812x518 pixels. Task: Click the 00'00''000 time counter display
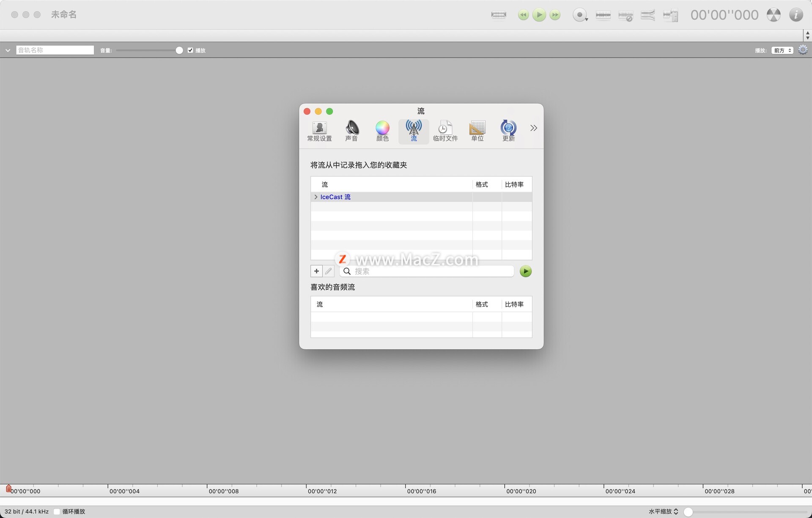pyautogui.click(x=724, y=15)
